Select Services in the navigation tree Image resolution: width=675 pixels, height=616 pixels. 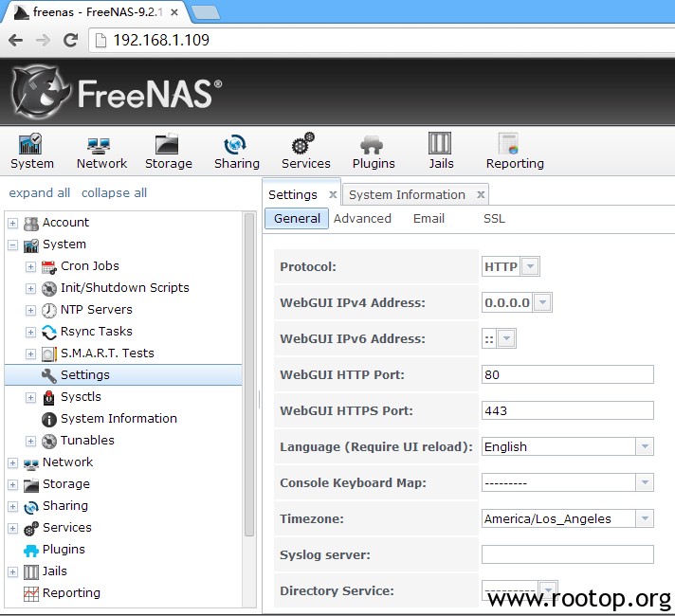point(66,528)
